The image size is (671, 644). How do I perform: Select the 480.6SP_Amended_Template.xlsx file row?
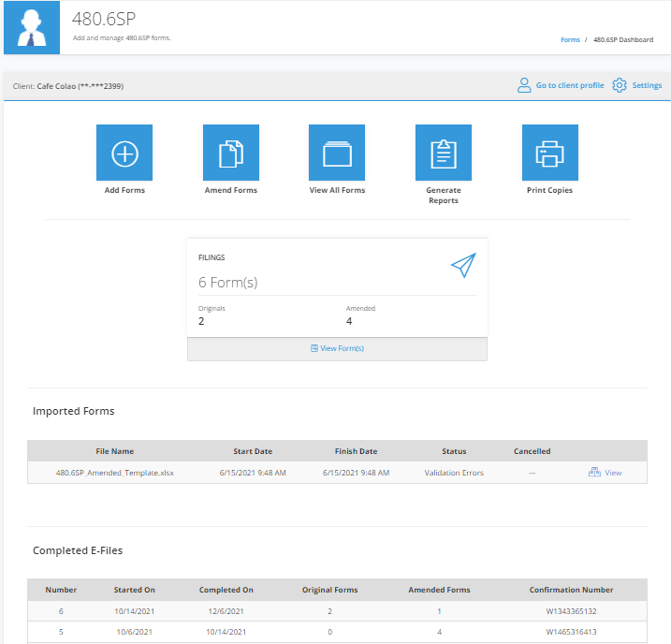[x=337, y=473]
